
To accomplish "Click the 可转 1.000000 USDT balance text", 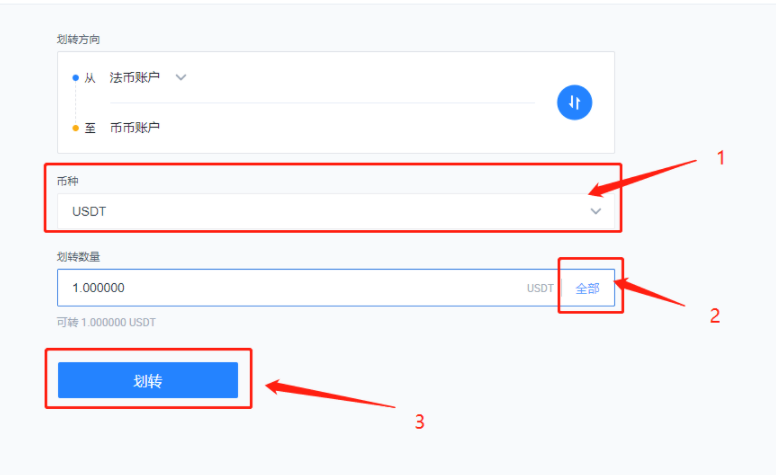I will [x=106, y=323].
